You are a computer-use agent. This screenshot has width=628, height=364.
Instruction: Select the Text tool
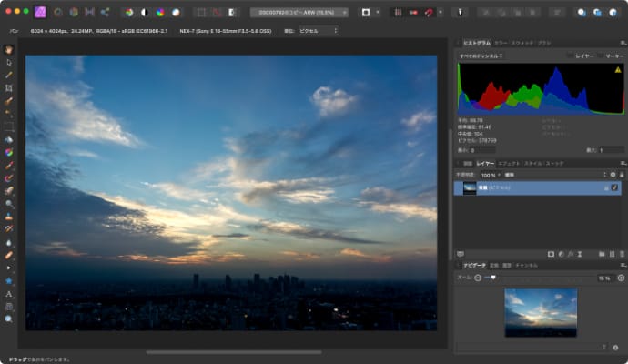(9, 294)
